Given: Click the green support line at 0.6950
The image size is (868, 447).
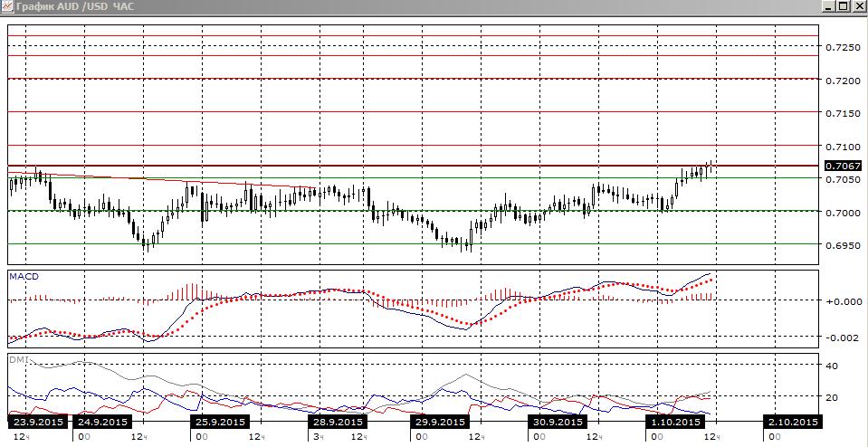Looking at the screenshot, I should (x=413, y=243).
